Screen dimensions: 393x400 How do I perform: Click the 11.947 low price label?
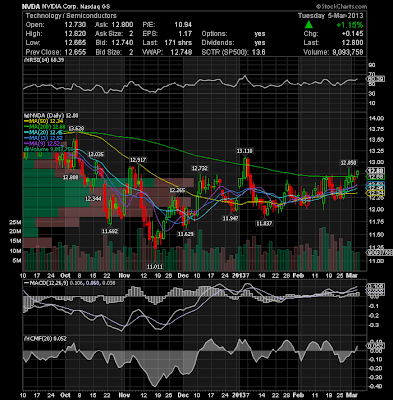230,218
